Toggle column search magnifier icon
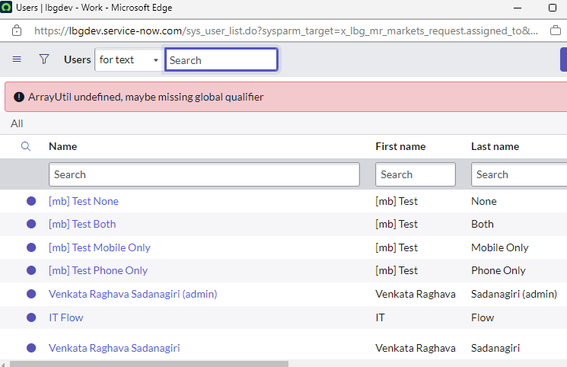Image resolution: width=567 pixels, height=367 pixels. coord(26,146)
